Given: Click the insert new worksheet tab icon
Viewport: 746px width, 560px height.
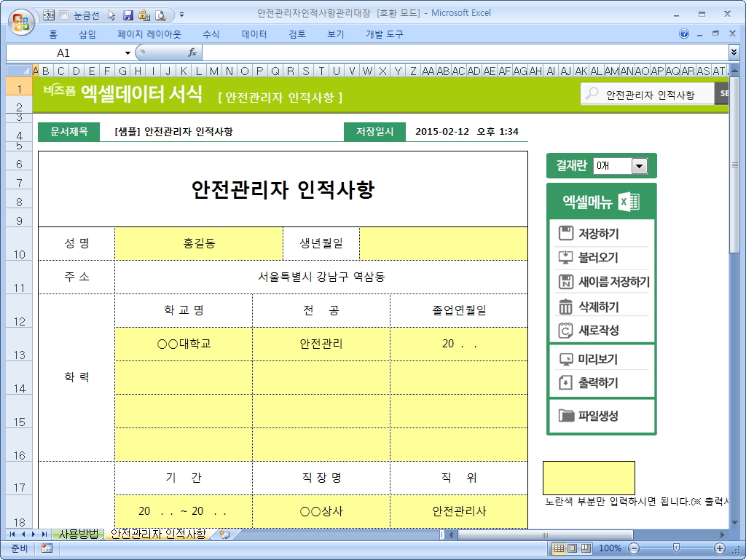Looking at the screenshot, I should 224,535.
